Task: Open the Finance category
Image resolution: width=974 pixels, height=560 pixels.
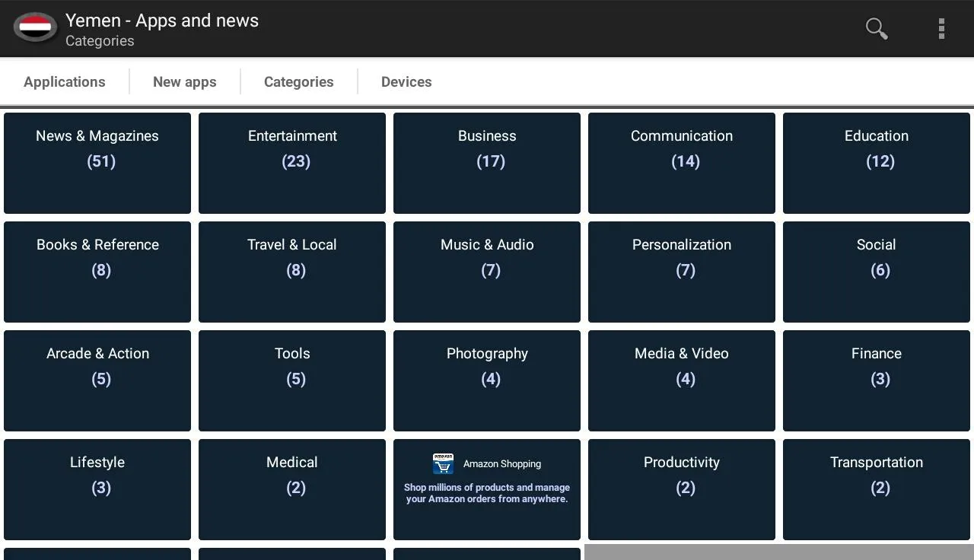Action: (877, 380)
